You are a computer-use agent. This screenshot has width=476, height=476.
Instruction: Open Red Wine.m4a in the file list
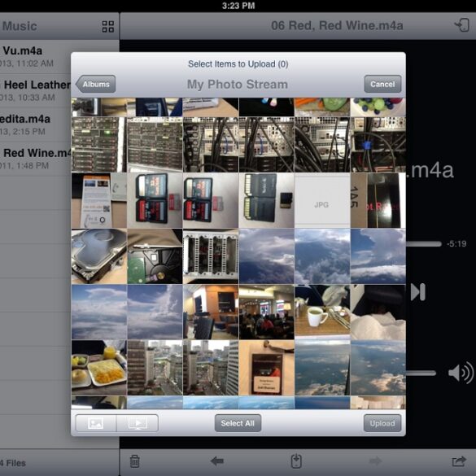(x=35, y=159)
